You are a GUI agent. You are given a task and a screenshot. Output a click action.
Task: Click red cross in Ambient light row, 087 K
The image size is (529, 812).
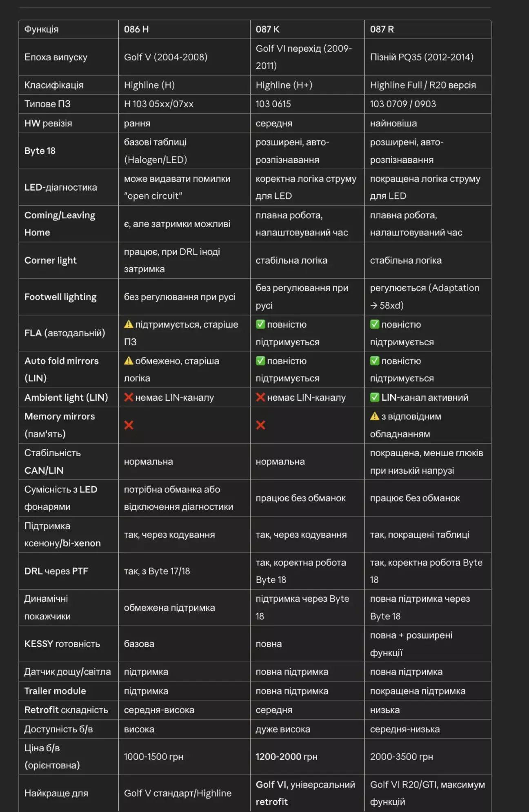coord(260,397)
